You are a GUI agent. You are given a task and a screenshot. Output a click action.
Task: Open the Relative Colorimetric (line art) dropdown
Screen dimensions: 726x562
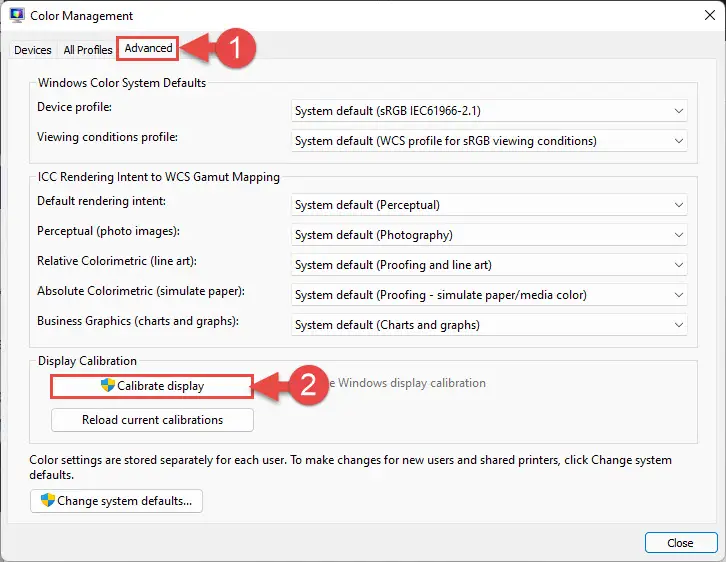click(489, 265)
